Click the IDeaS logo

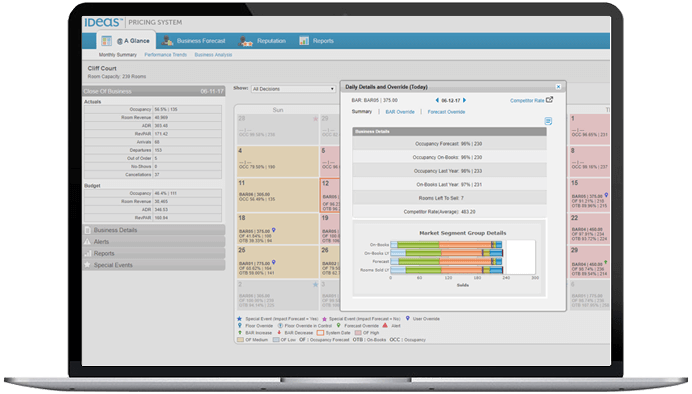[x=103, y=22]
